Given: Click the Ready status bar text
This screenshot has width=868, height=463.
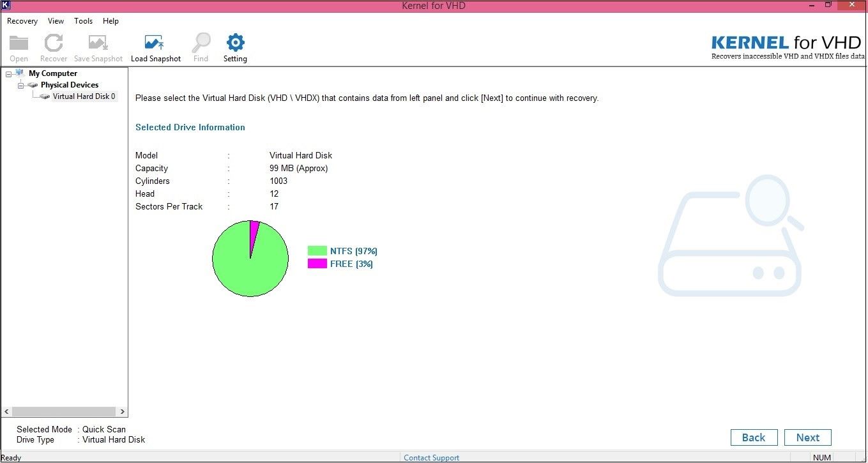Looking at the screenshot, I should [x=11, y=457].
